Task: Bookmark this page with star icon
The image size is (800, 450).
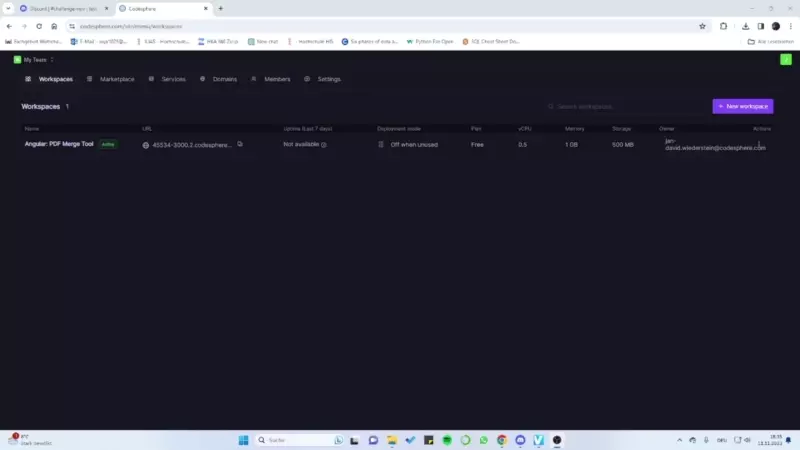Action: pos(702,26)
